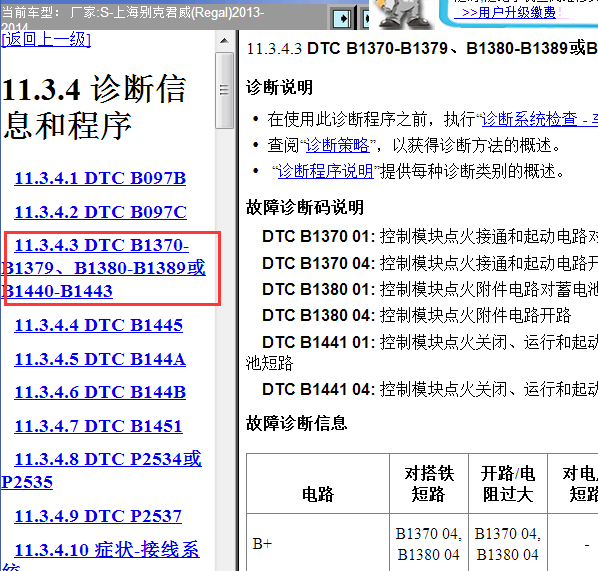This screenshot has height=571, width=598.
Task: Click the DTC B1441 01 description line
Action: click(x=422, y=352)
